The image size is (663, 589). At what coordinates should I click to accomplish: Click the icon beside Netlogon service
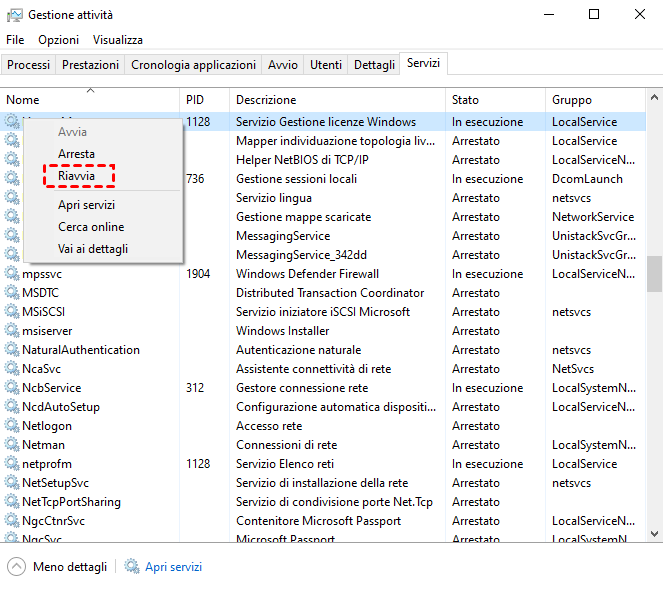tap(13, 426)
